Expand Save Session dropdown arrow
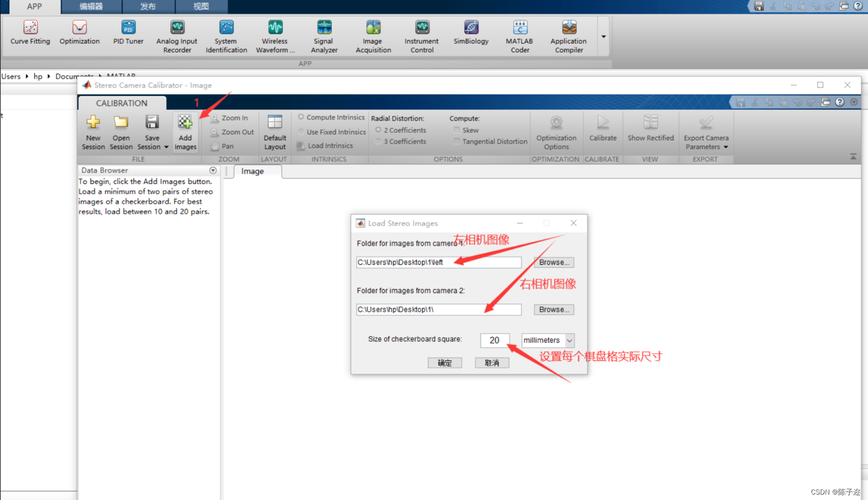The width and height of the screenshot is (868, 500). 166,147
